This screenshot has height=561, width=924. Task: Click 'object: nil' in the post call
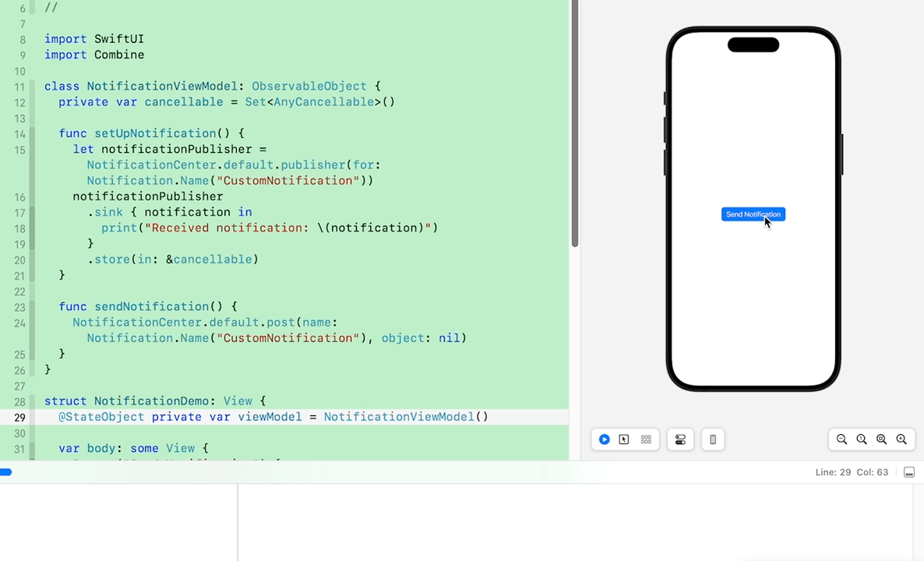pyautogui.click(x=420, y=338)
